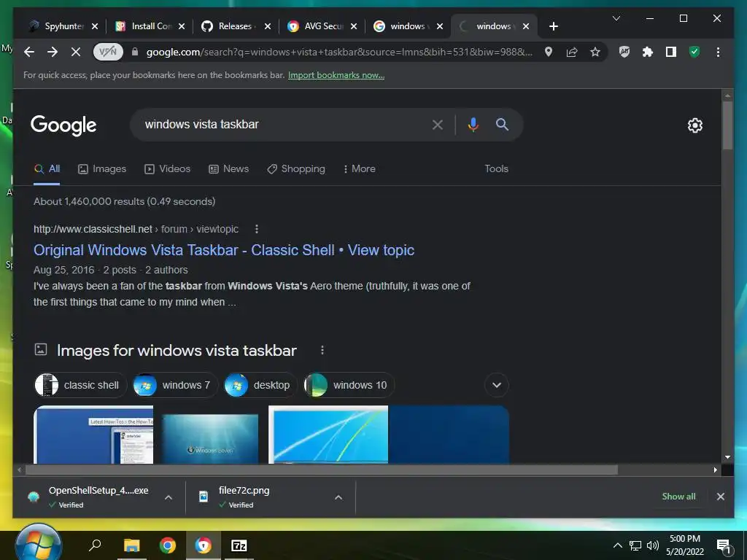Open location permission pin icon in address bar
This screenshot has height=560, width=747.
pyautogui.click(x=549, y=52)
